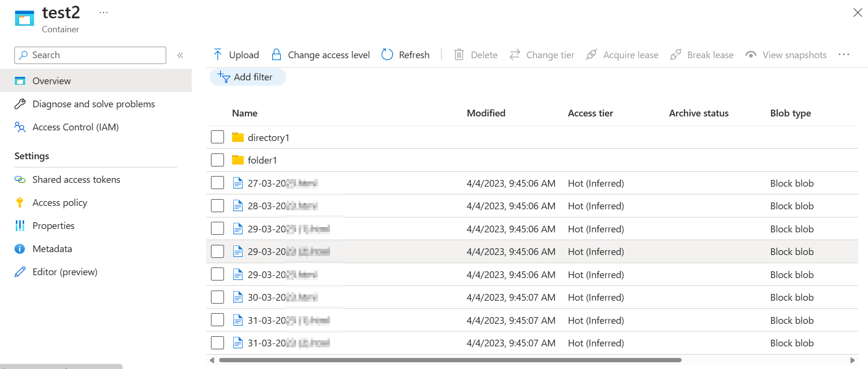Open the toolbar overflow ellipsis menu

[x=844, y=55]
